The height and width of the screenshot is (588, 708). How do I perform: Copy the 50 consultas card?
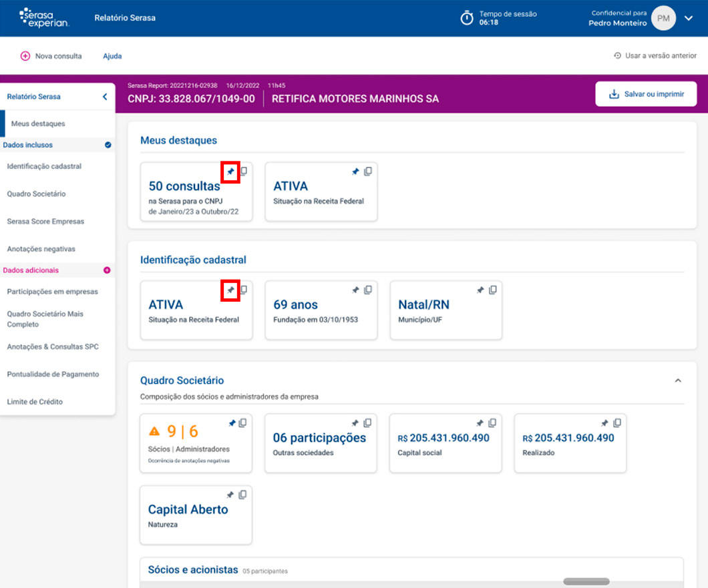(244, 171)
